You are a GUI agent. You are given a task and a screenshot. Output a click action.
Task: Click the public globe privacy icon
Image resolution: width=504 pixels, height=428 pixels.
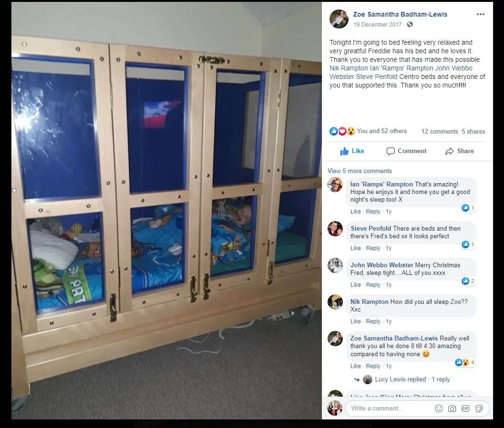click(x=410, y=24)
